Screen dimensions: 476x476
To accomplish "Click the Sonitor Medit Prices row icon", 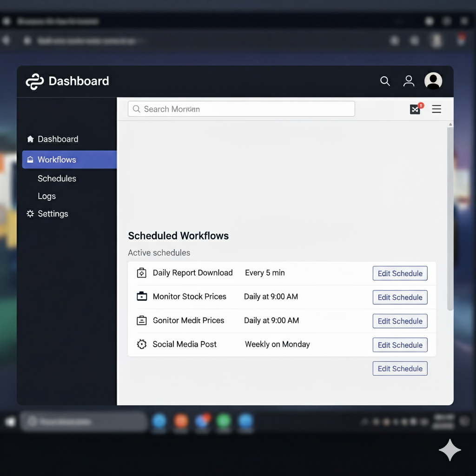I will tap(142, 320).
